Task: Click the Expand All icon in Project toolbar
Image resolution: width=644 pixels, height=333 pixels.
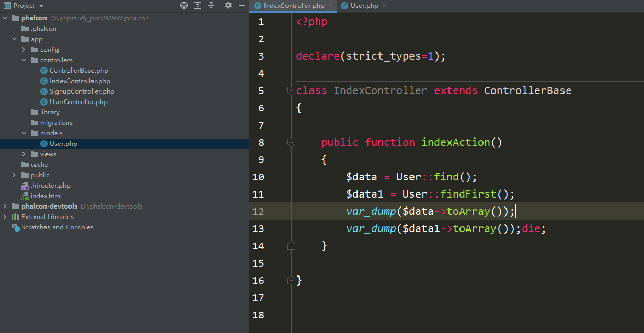Action: click(x=198, y=5)
